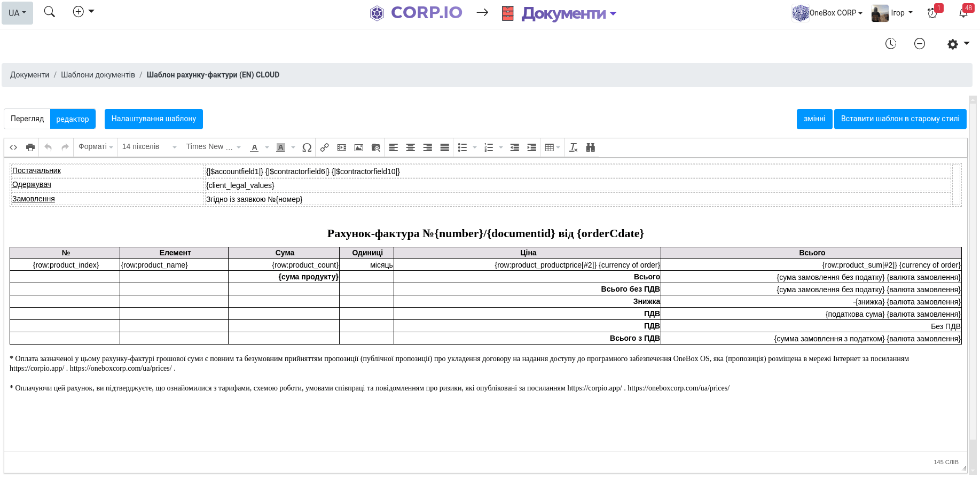Expand the Формати dropdown
Viewport: 980px width, 477px height.
pos(96,147)
